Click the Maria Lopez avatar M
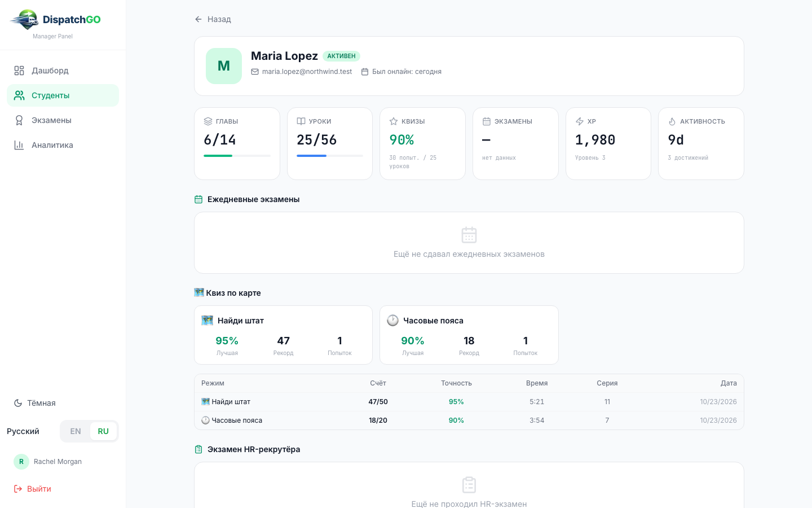The width and height of the screenshot is (812, 508). (224, 66)
